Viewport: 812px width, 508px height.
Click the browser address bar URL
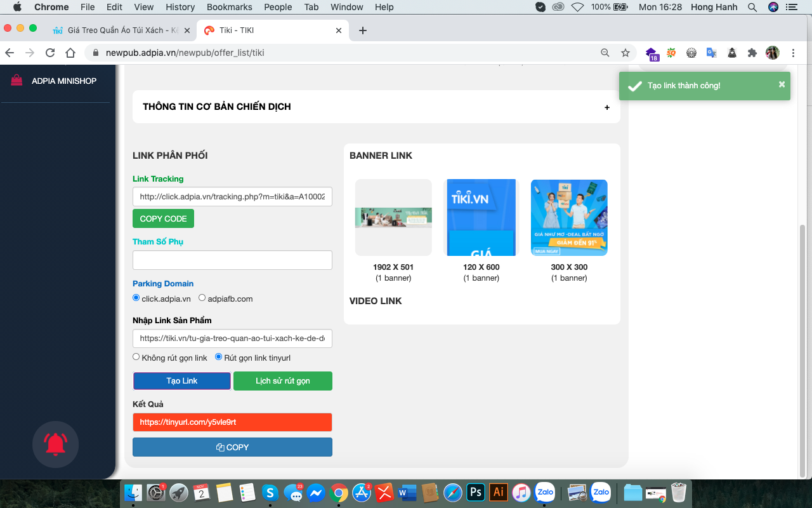click(185, 53)
